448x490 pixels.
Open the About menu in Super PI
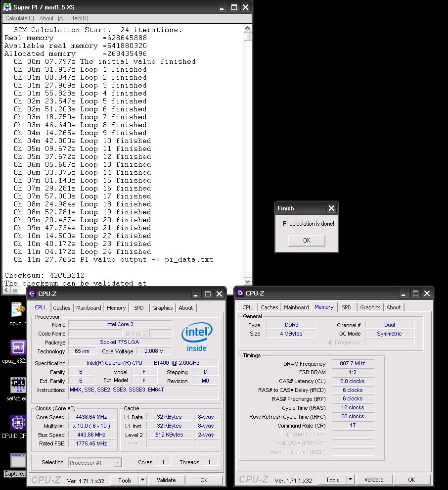pos(52,18)
